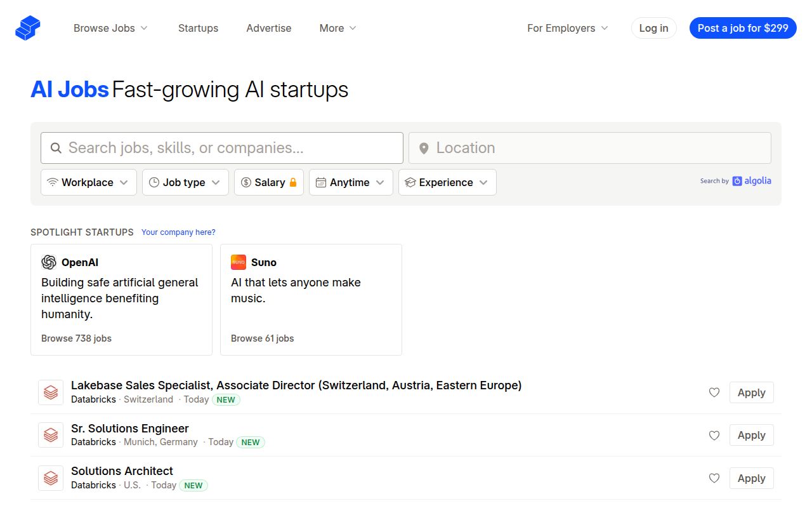The width and height of the screenshot is (812, 508).
Task: Apply to Solutions Architect job
Action: click(752, 478)
